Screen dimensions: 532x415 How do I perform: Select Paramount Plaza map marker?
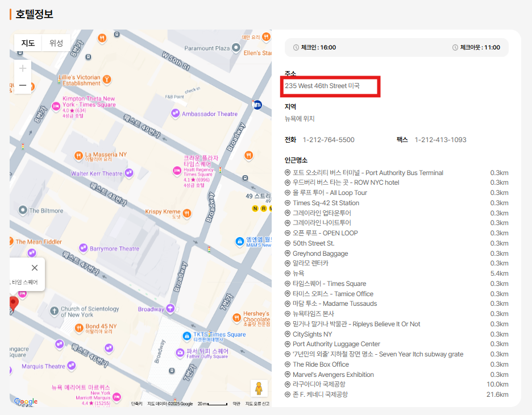[x=236, y=48]
